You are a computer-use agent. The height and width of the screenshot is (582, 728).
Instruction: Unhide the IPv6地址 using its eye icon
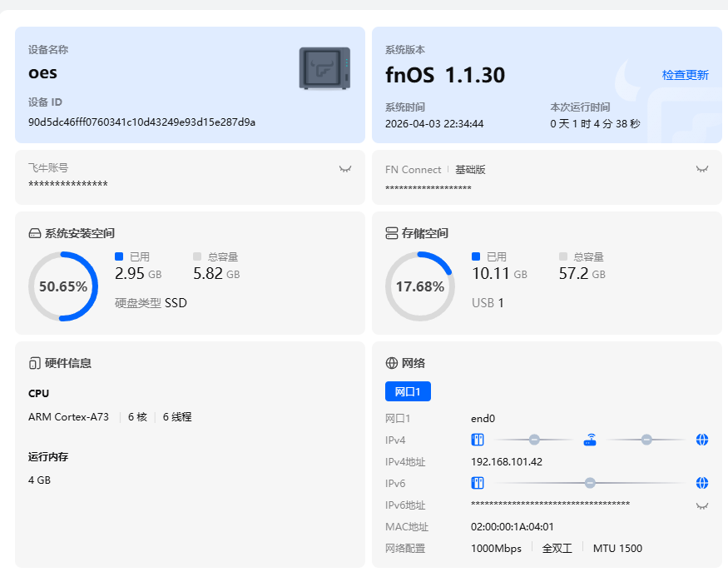click(702, 506)
